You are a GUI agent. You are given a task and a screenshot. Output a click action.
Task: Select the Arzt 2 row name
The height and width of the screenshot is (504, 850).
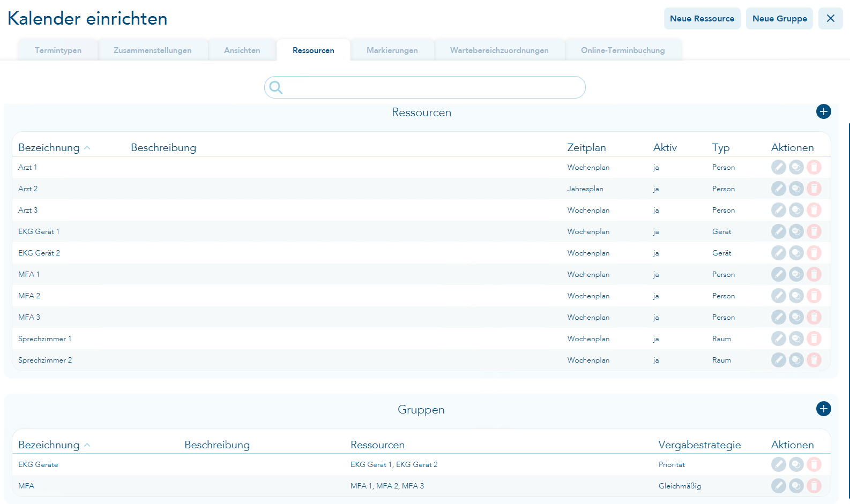28,189
